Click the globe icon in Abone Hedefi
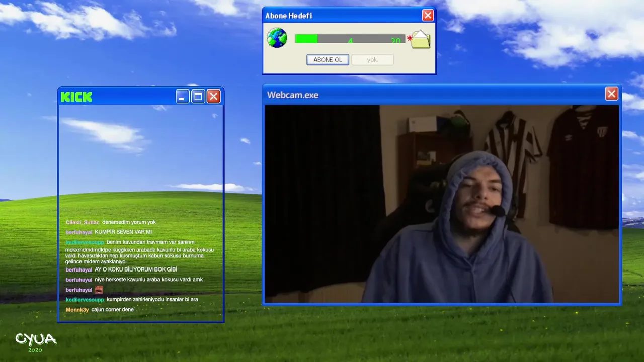 coord(277,38)
